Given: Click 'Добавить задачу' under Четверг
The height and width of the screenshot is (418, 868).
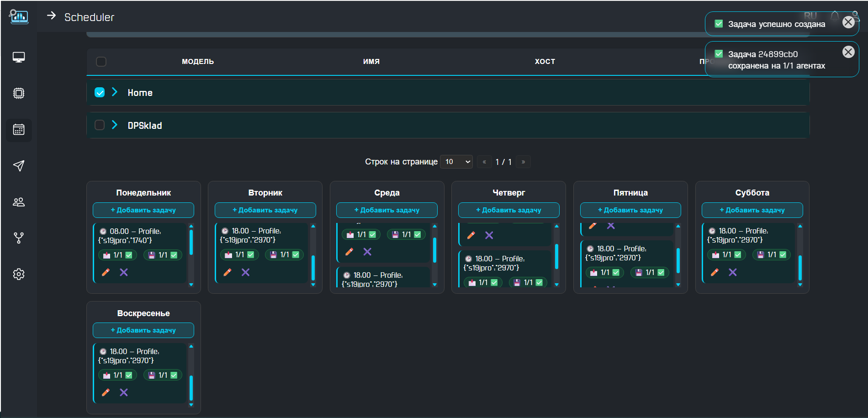Looking at the screenshot, I should (x=509, y=210).
